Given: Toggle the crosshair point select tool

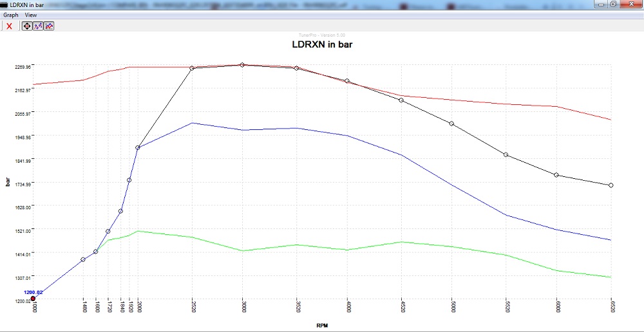Looking at the screenshot, I should pyautogui.click(x=27, y=26).
